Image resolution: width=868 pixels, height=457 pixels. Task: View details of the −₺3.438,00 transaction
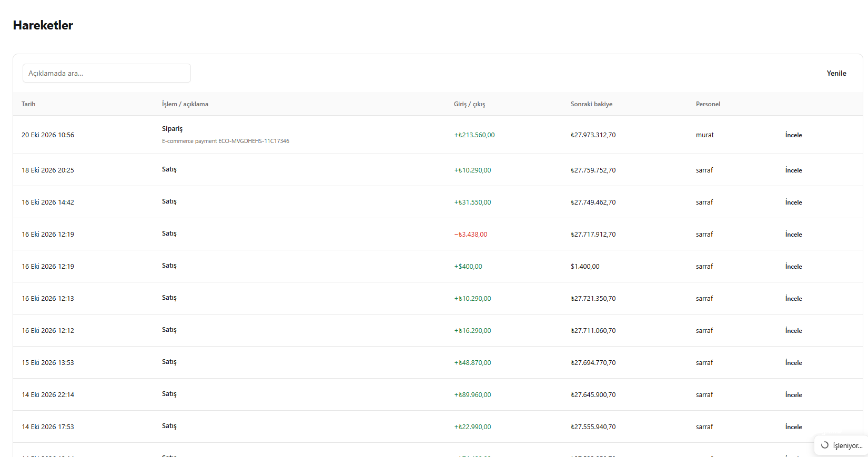click(793, 235)
